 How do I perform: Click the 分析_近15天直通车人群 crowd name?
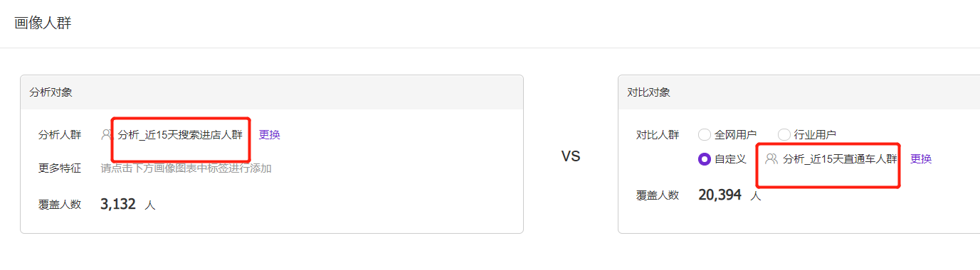840,159
